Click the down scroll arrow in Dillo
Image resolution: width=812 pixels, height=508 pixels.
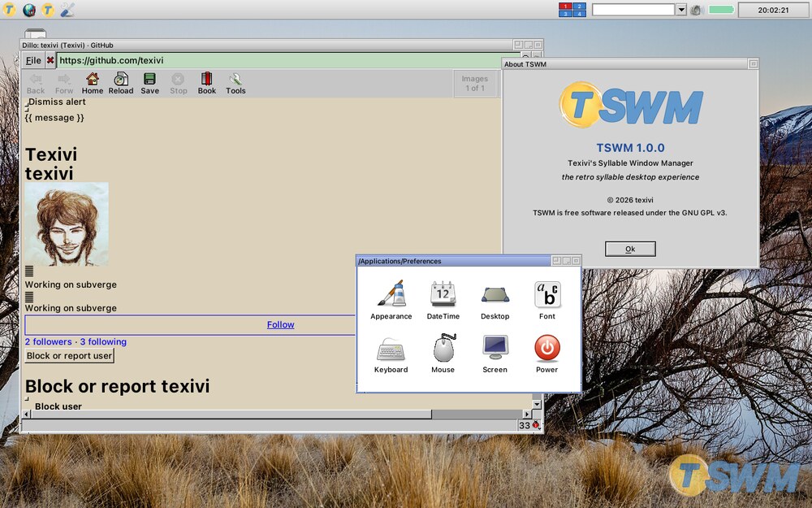(x=537, y=404)
